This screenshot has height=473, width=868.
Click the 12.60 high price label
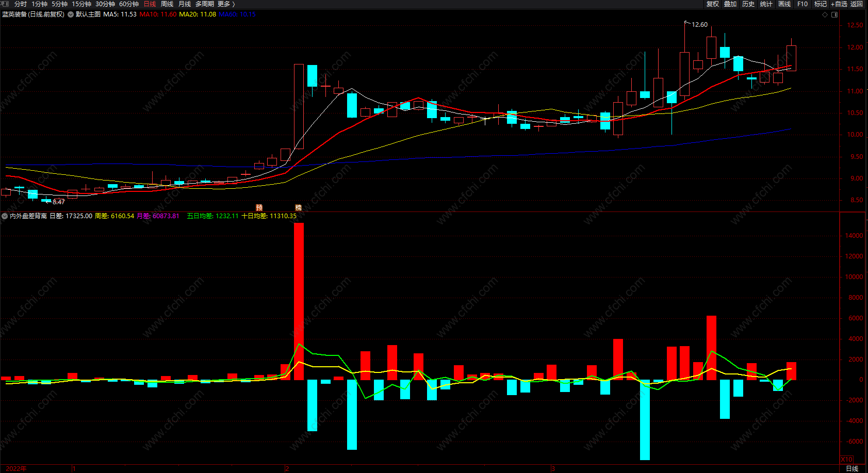point(699,25)
